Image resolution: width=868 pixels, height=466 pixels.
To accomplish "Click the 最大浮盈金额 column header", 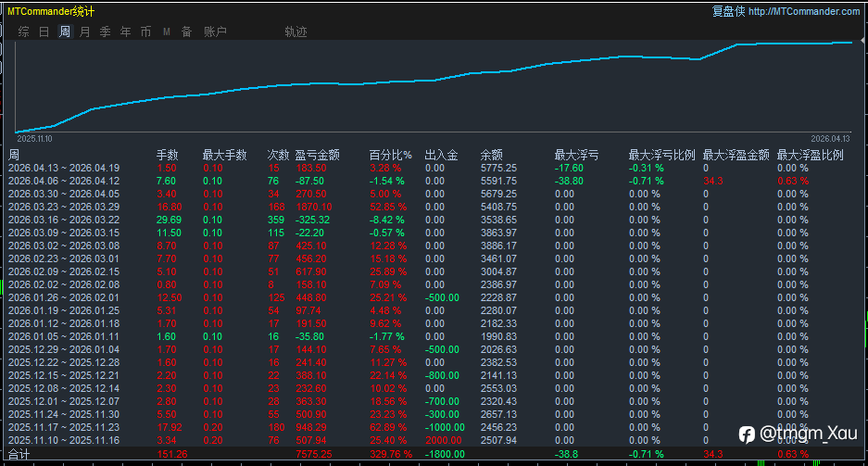I will tap(736, 155).
